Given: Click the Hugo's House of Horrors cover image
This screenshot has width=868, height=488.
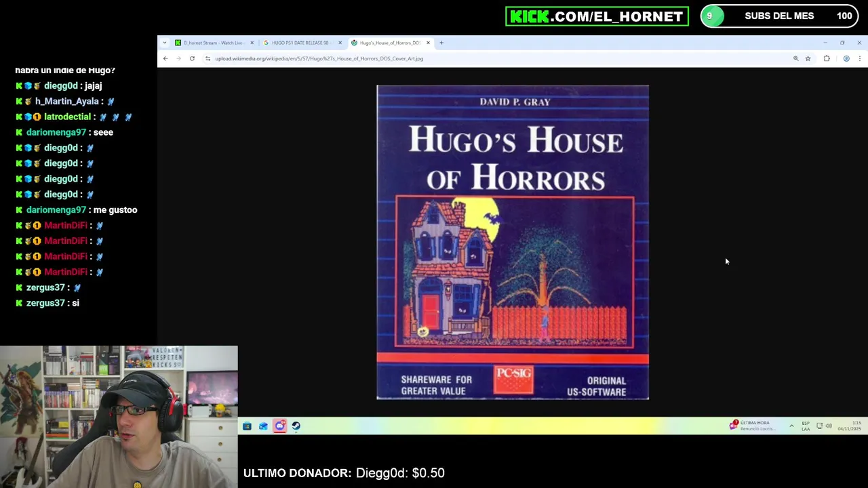Looking at the screenshot, I should click(x=513, y=242).
